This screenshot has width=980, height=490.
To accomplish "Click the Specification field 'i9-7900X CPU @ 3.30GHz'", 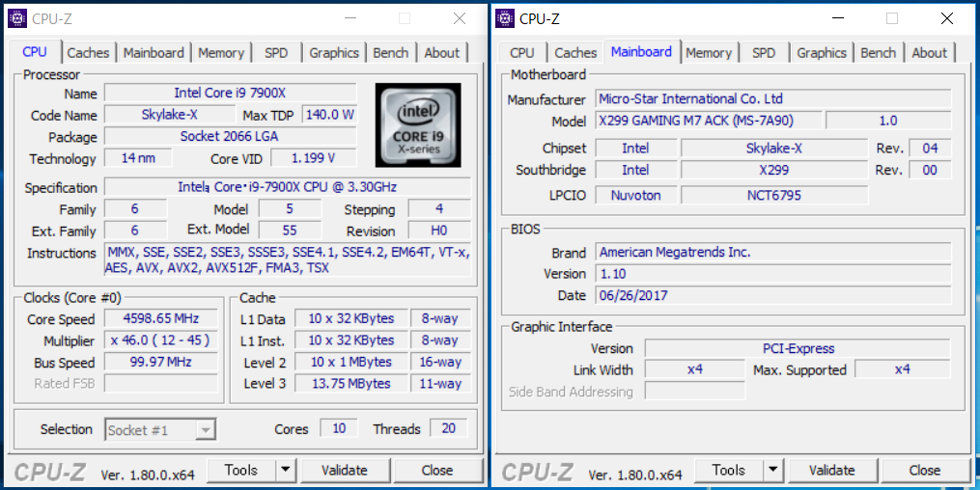I will click(288, 186).
